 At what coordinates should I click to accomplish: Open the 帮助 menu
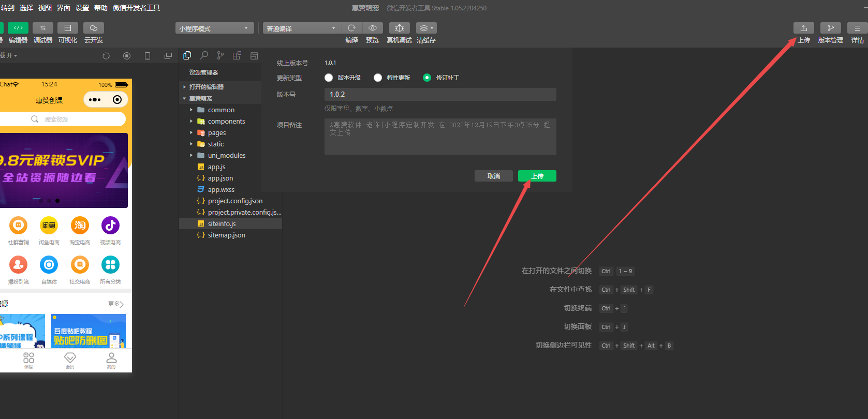101,8
